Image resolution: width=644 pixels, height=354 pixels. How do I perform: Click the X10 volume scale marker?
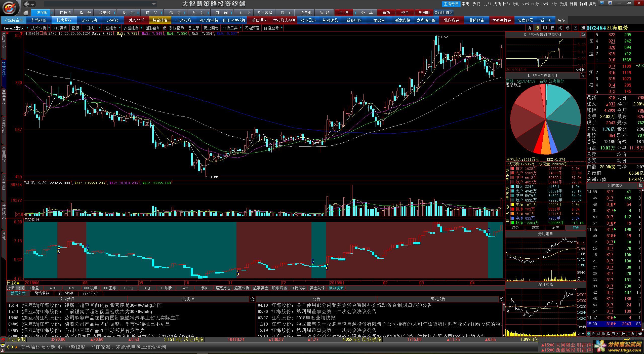coord(19,215)
